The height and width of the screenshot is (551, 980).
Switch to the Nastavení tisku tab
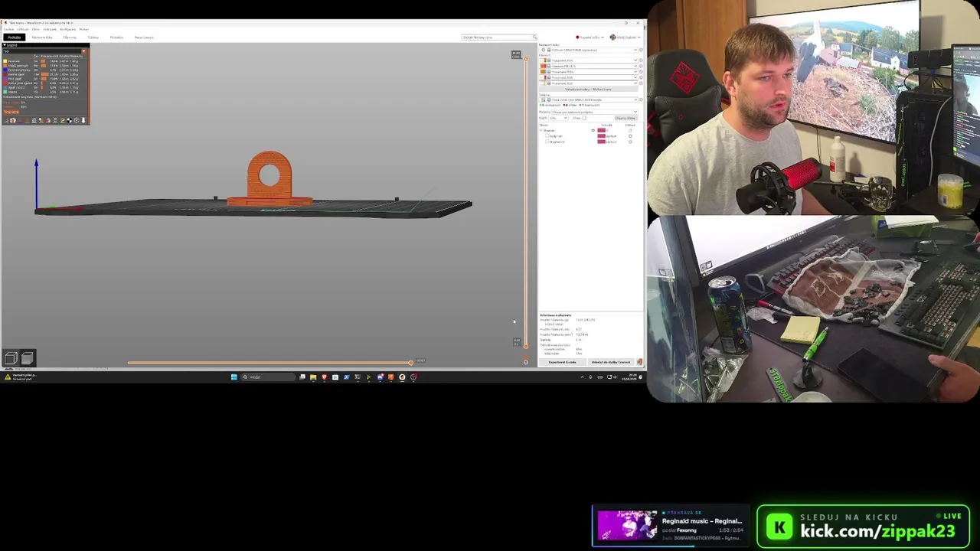42,37
